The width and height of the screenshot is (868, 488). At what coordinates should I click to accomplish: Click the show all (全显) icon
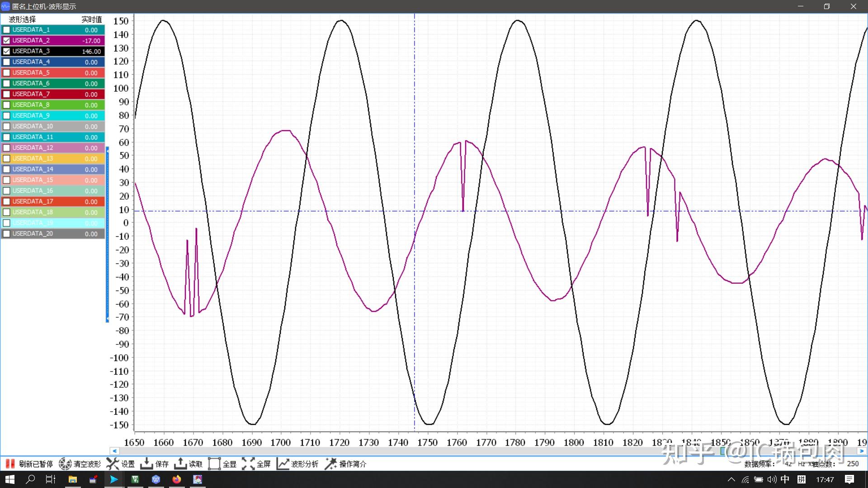point(214,464)
